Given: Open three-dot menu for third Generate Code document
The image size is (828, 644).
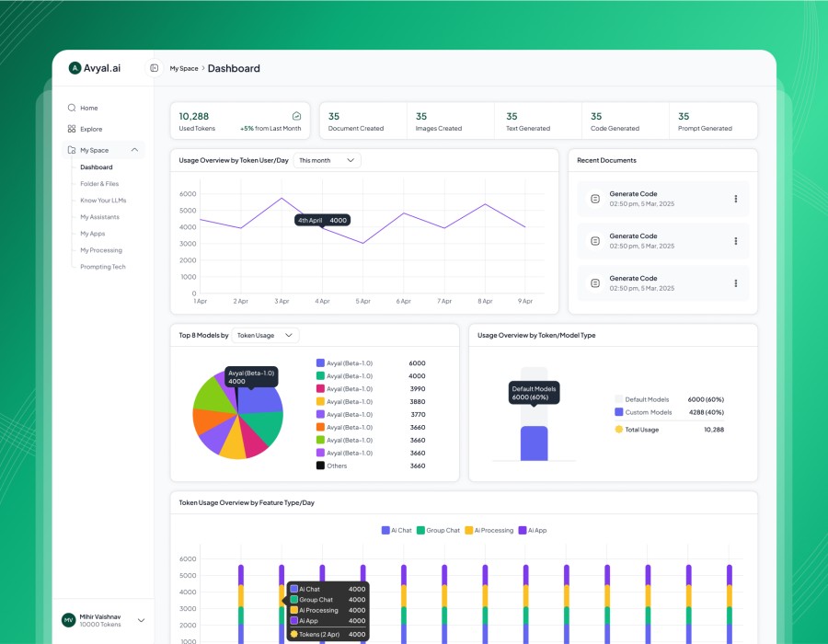Looking at the screenshot, I should click(x=735, y=282).
